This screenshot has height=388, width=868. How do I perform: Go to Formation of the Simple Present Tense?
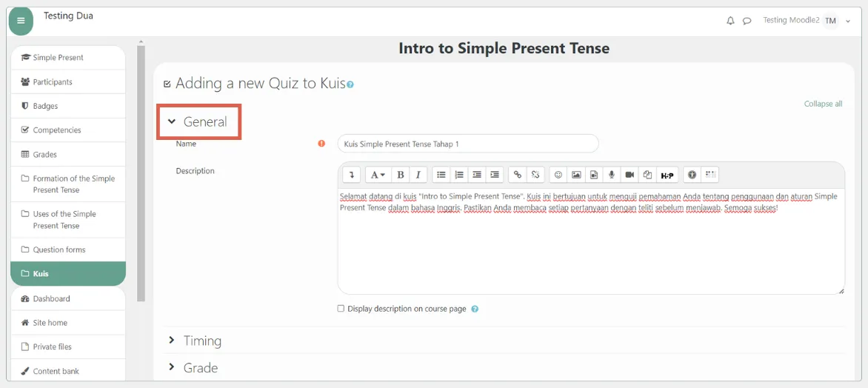click(x=68, y=184)
